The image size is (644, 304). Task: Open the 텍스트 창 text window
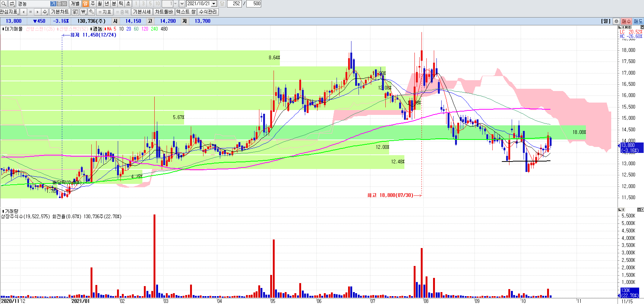186,12
